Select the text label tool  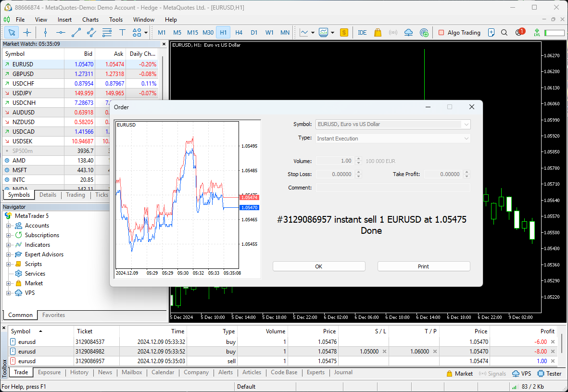click(123, 33)
